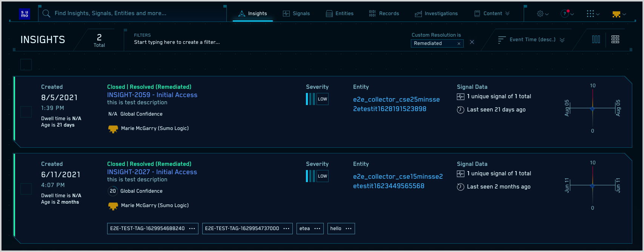The height and width of the screenshot is (252, 644).
Task: Click the Sumo Logic home logo
Action: pyautogui.click(x=25, y=14)
